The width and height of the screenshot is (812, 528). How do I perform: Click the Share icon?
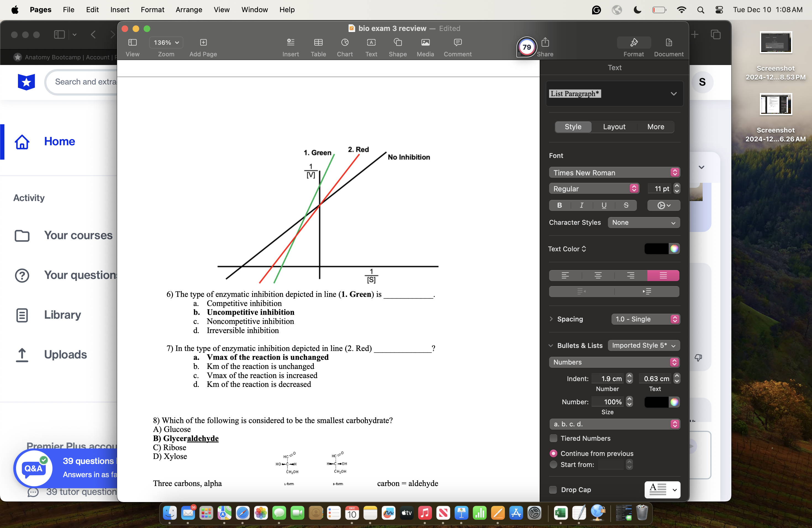545,43
